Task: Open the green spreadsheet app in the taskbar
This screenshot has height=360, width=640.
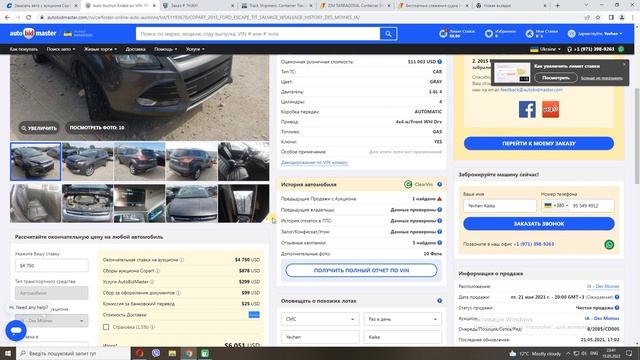Action: click(x=205, y=353)
